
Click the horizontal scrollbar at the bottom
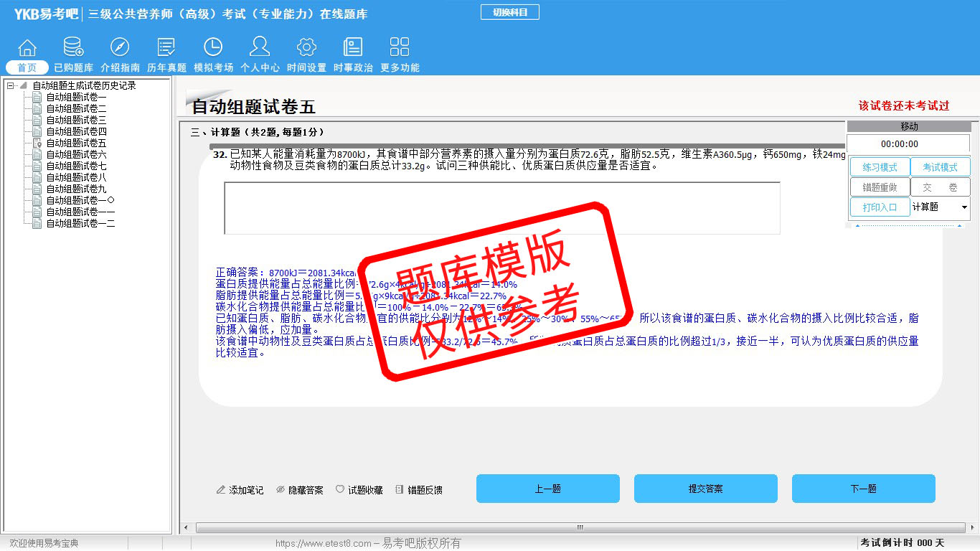coord(580,528)
